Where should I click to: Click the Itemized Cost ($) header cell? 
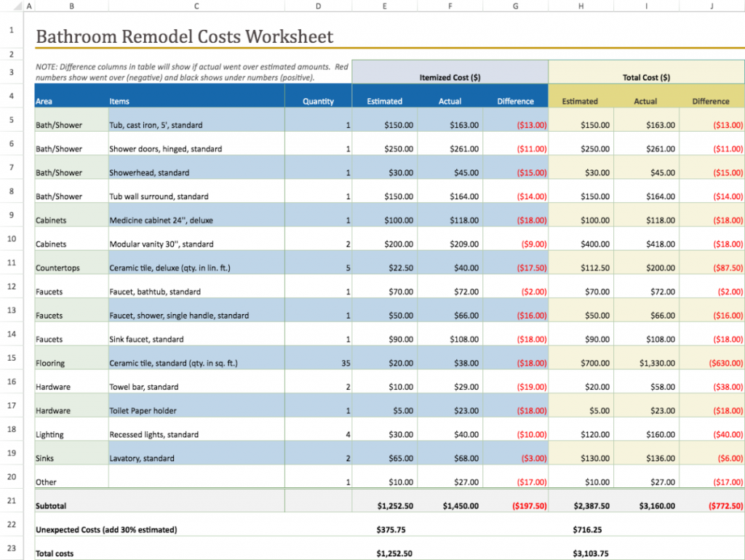click(450, 77)
